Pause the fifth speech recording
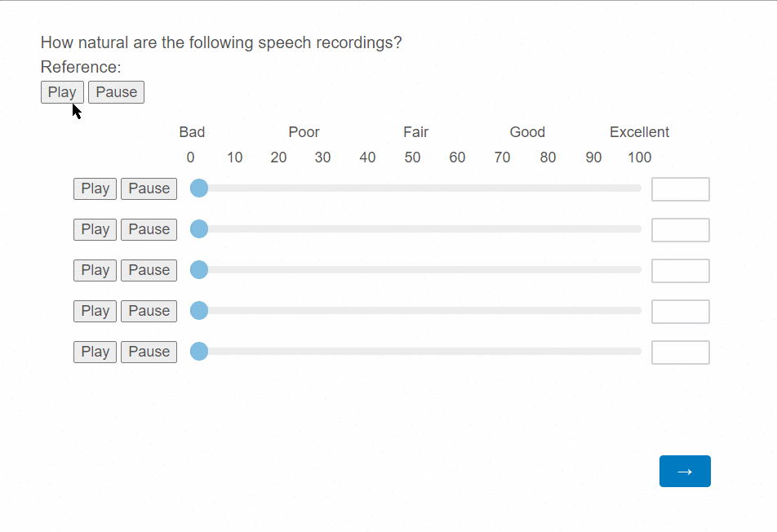Screen dimensions: 777x532 point(149,352)
